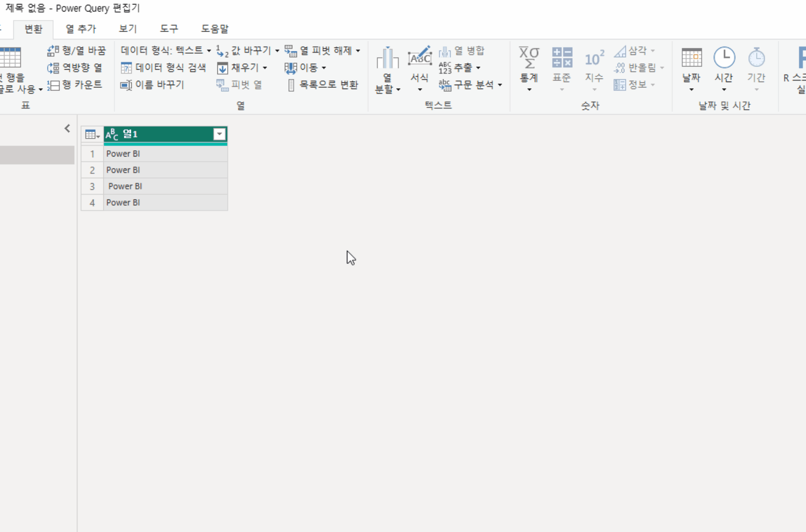This screenshot has width=806, height=532.
Task: Expand the 채우기 dropdown arrow
Action: pyautogui.click(x=265, y=68)
